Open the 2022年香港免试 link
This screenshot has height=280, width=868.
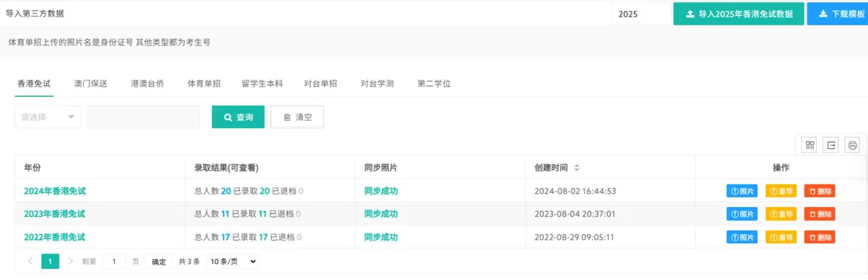[55, 237]
